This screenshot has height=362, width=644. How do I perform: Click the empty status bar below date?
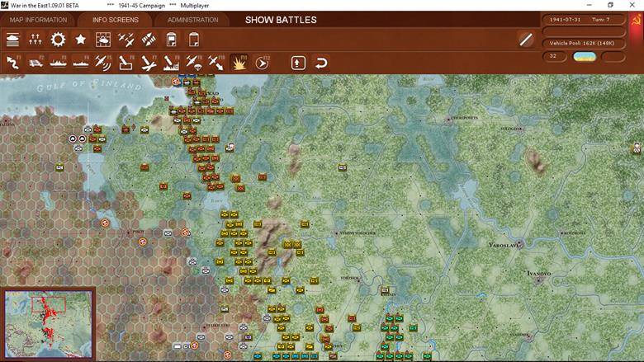coord(584,31)
